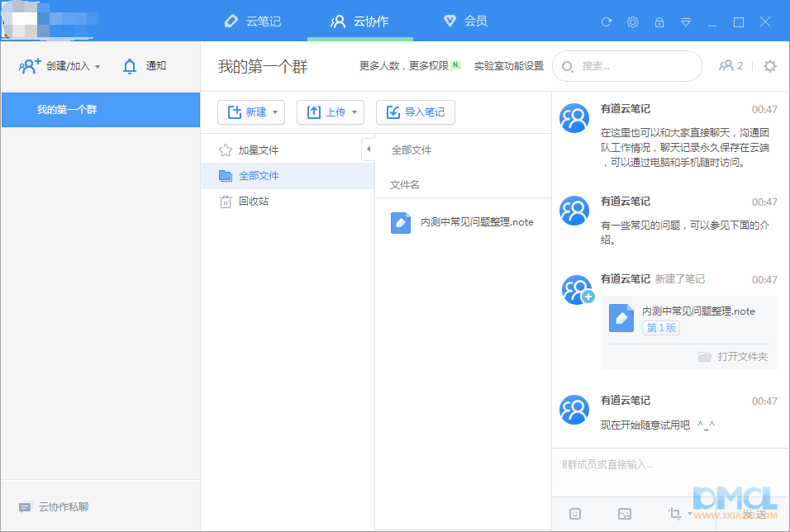Select 全部文件 folder in sidebar
The height and width of the screenshot is (532, 790).
click(288, 176)
